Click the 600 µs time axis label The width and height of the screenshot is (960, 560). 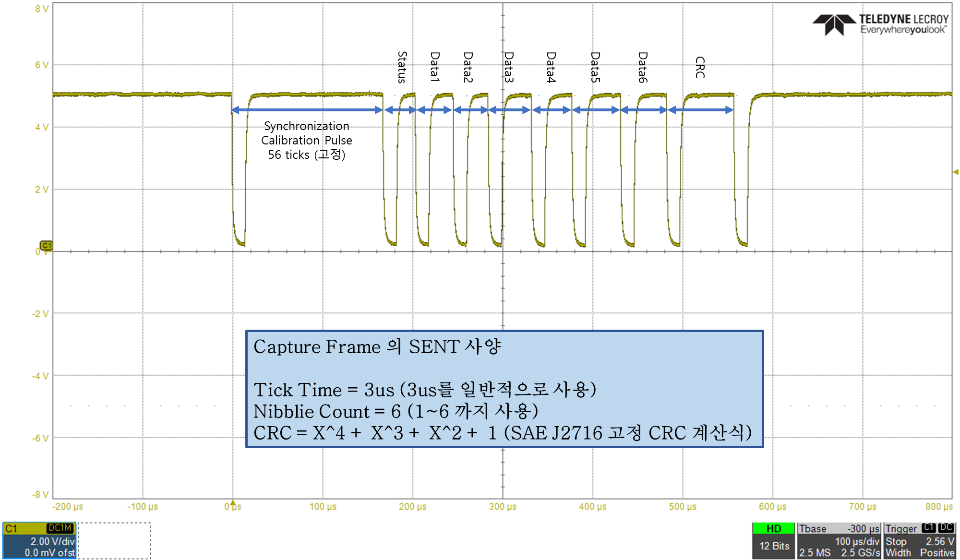pyautogui.click(x=773, y=507)
